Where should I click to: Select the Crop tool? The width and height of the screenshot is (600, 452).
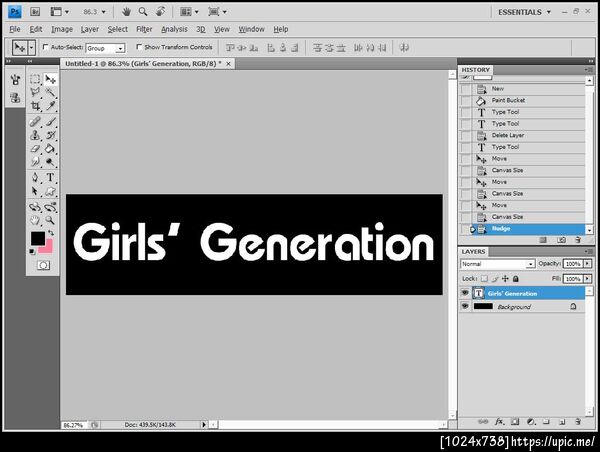pyautogui.click(x=35, y=105)
